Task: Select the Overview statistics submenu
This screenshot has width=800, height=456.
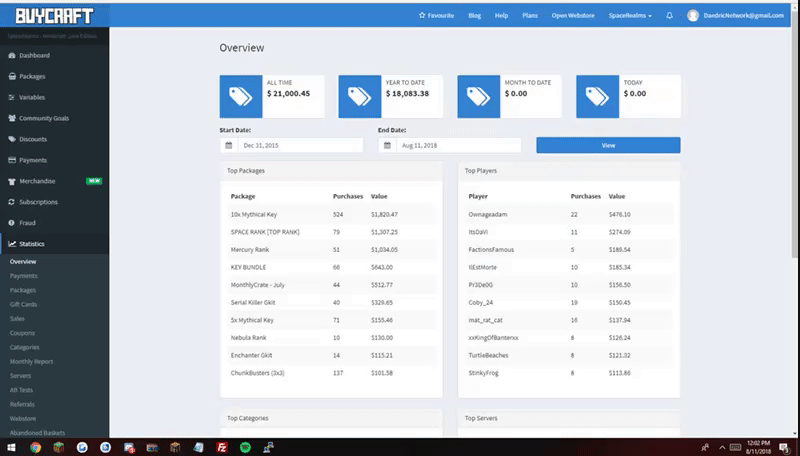Action: coord(23,261)
